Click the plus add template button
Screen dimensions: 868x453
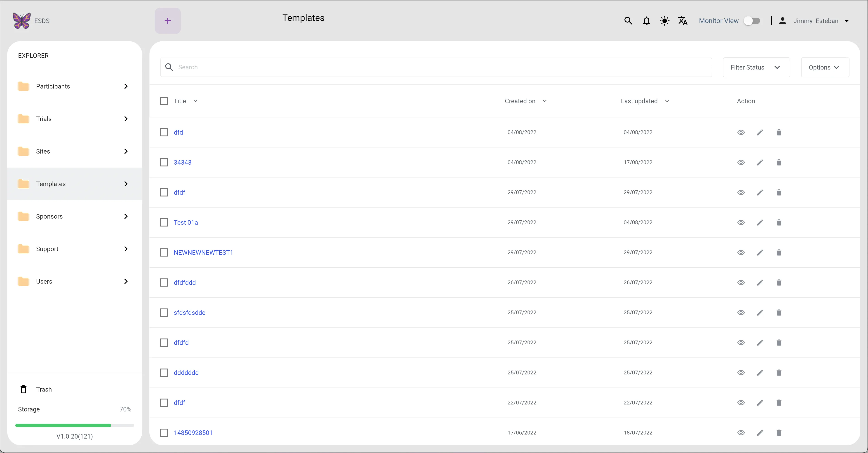click(167, 21)
